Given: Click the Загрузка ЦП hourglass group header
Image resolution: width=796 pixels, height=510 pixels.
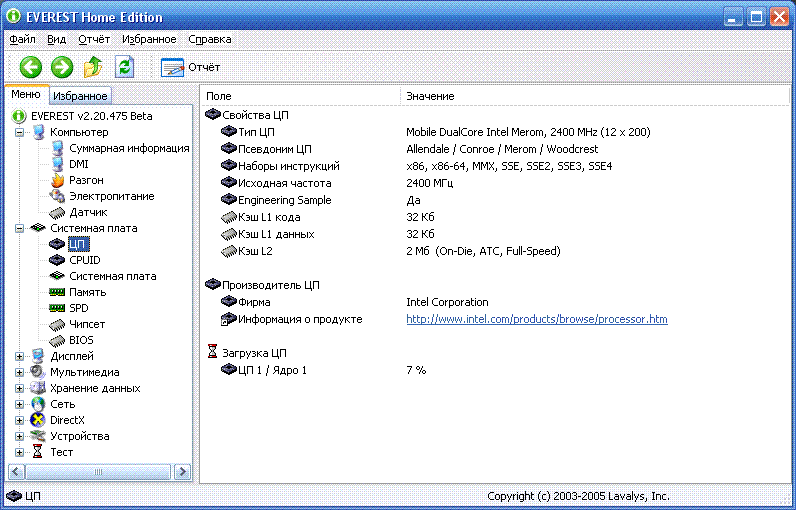Looking at the screenshot, I should coord(247,353).
